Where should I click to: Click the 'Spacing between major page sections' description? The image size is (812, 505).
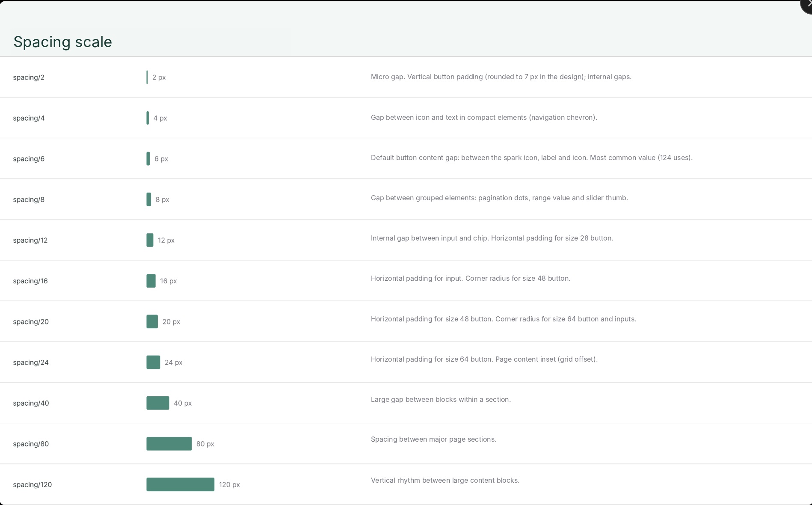click(433, 440)
